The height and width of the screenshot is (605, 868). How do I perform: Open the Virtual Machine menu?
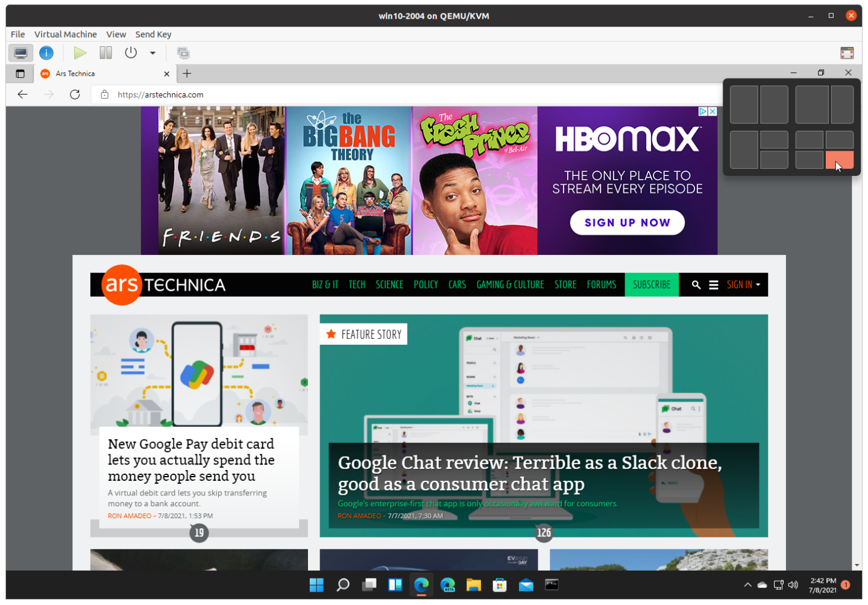(65, 34)
